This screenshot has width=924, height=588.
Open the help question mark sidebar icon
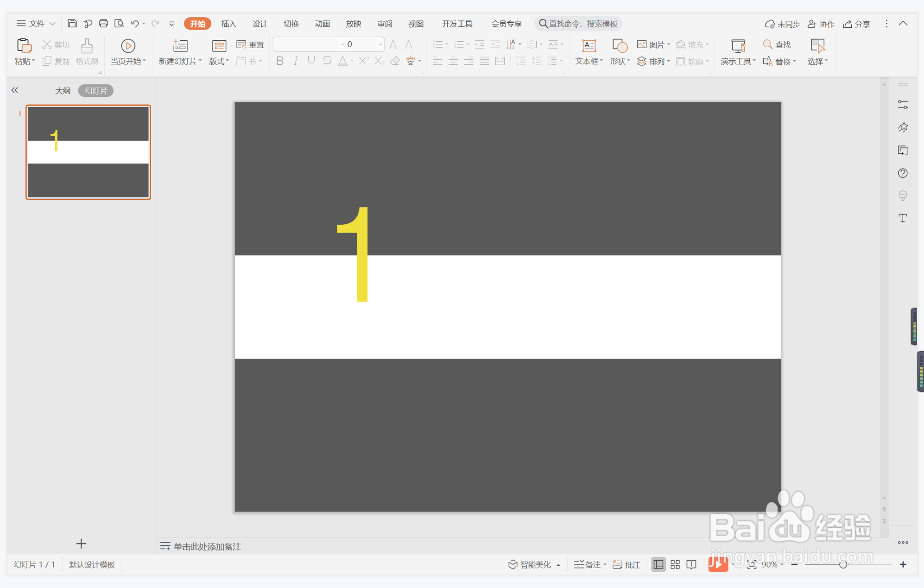(x=902, y=173)
